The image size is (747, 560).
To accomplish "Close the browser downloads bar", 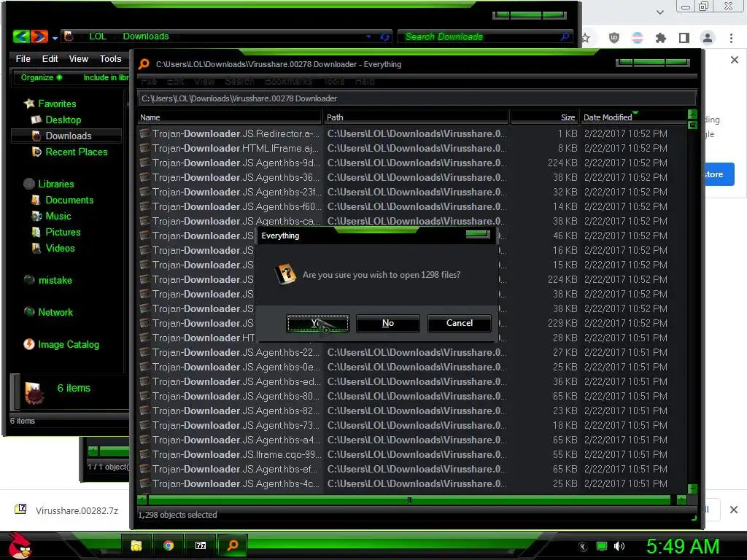I will click(734, 510).
